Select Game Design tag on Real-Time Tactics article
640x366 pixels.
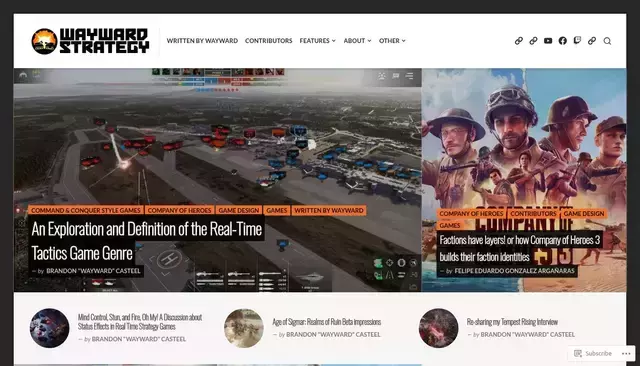tap(239, 211)
